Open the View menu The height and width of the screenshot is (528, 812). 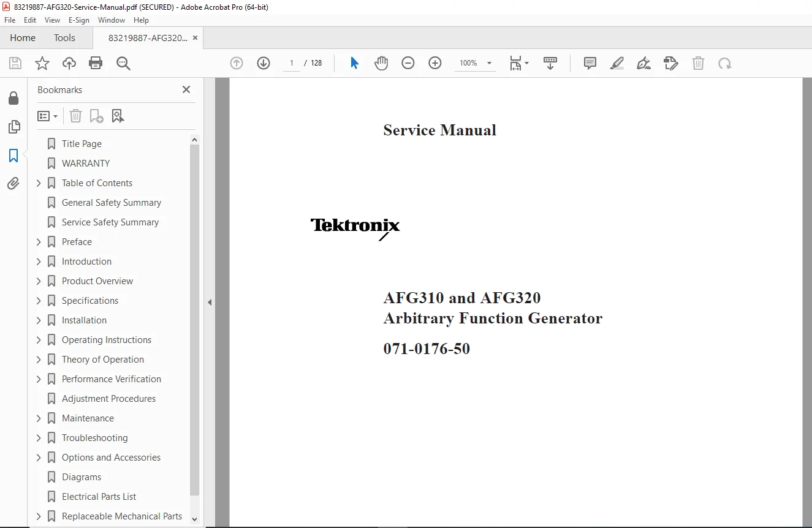coord(53,20)
